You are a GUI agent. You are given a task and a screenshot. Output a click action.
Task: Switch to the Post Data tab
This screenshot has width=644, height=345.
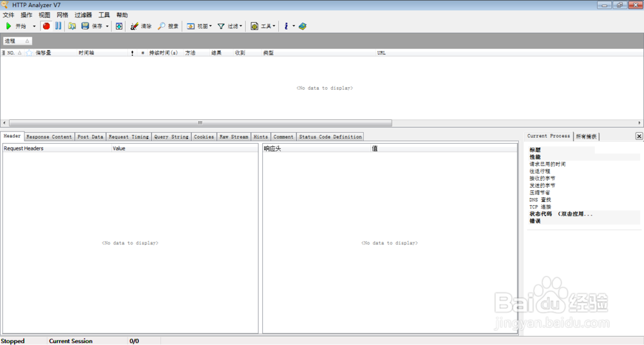(x=90, y=137)
